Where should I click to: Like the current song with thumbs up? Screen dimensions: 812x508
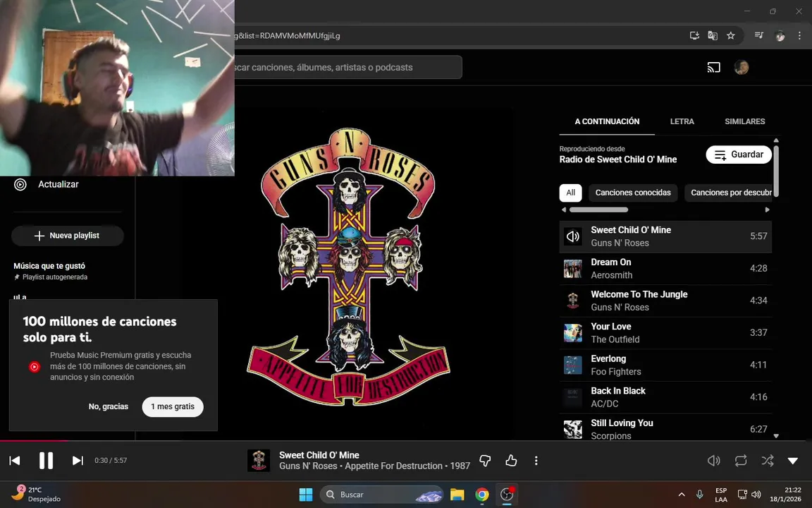(511, 460)
